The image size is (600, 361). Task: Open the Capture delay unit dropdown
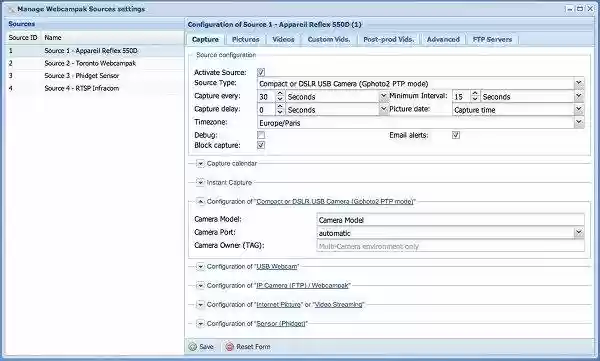coord(383,109)
